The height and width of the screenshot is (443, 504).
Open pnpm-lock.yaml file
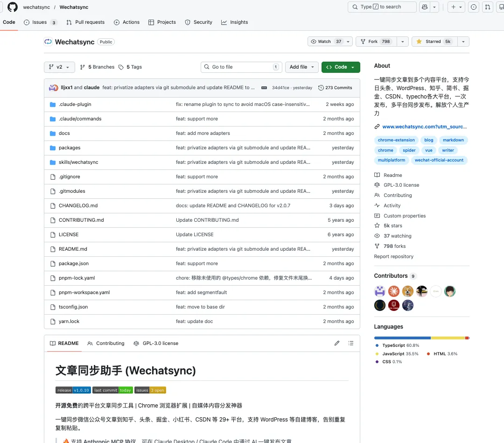click(77, 278)
